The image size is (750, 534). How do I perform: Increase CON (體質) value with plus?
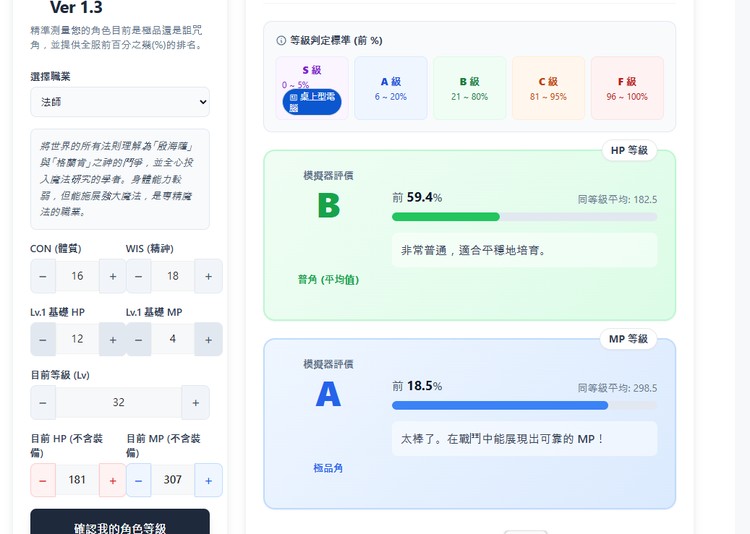click(113, 276)
